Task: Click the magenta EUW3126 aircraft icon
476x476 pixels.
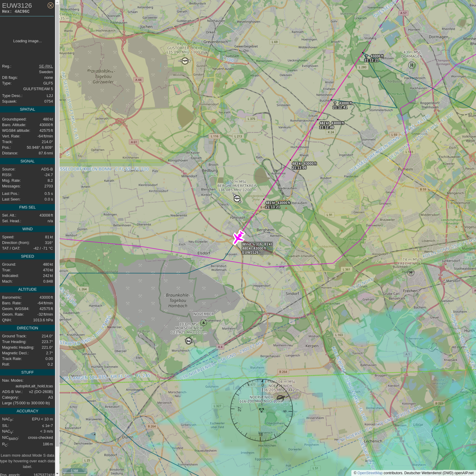Action: pos(238,237)
